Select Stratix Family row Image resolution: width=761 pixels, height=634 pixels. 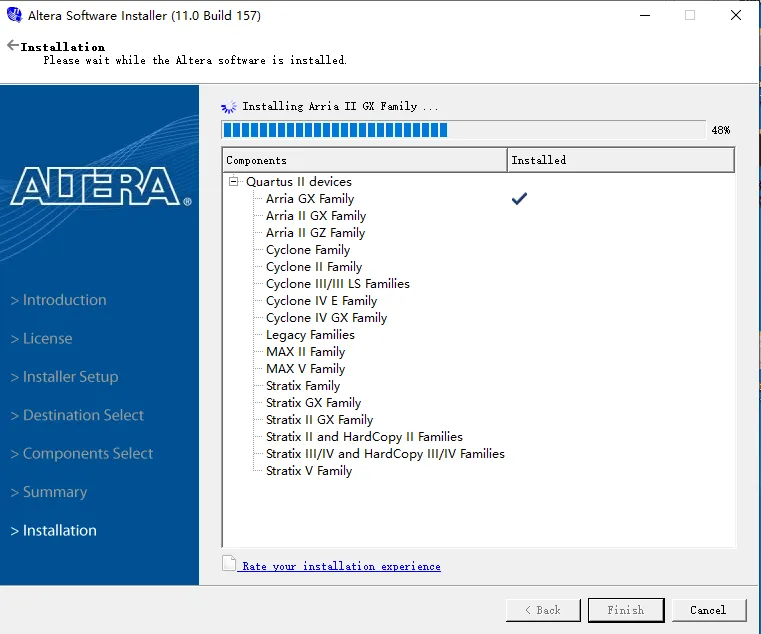303,385
